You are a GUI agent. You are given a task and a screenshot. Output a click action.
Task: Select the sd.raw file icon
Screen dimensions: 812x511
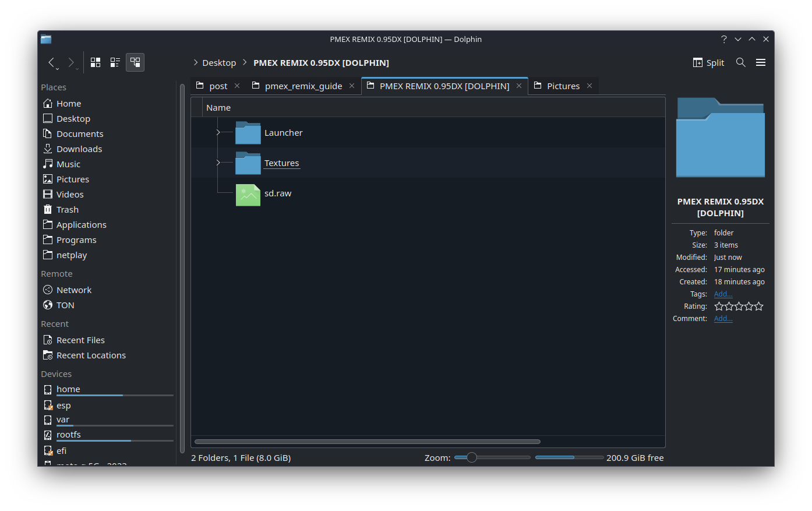248,195
